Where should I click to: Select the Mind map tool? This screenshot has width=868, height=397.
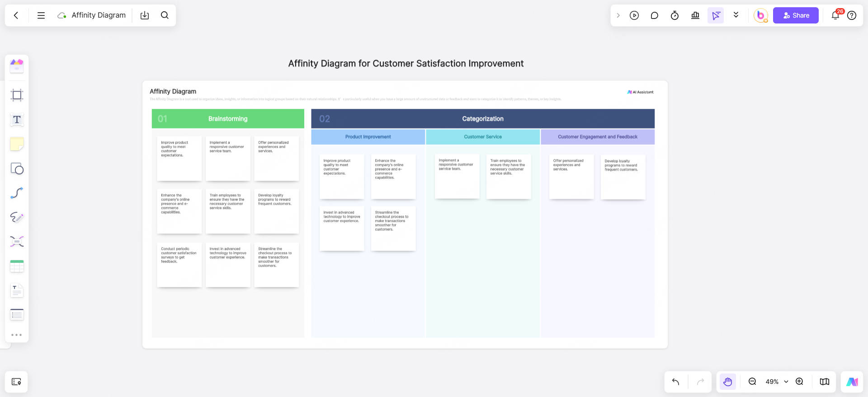pos(17,242)
